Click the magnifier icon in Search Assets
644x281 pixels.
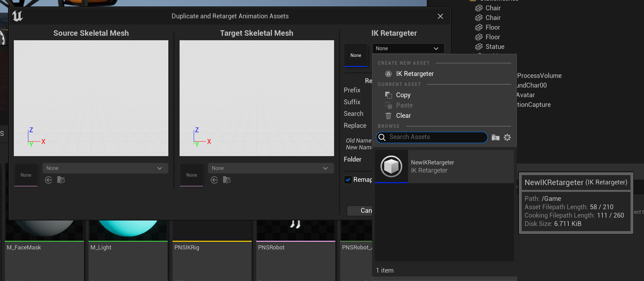tap(382, 137)
